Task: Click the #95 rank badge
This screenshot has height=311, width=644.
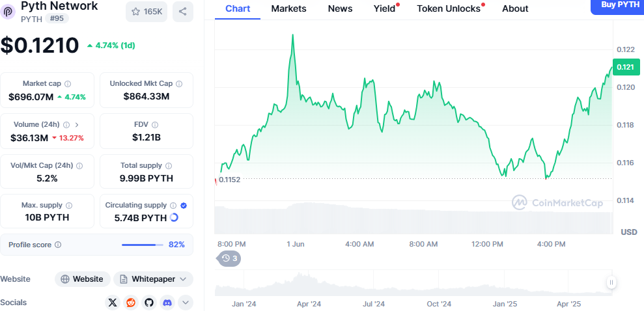Action: pyautogui.click(x=57, y=18)
